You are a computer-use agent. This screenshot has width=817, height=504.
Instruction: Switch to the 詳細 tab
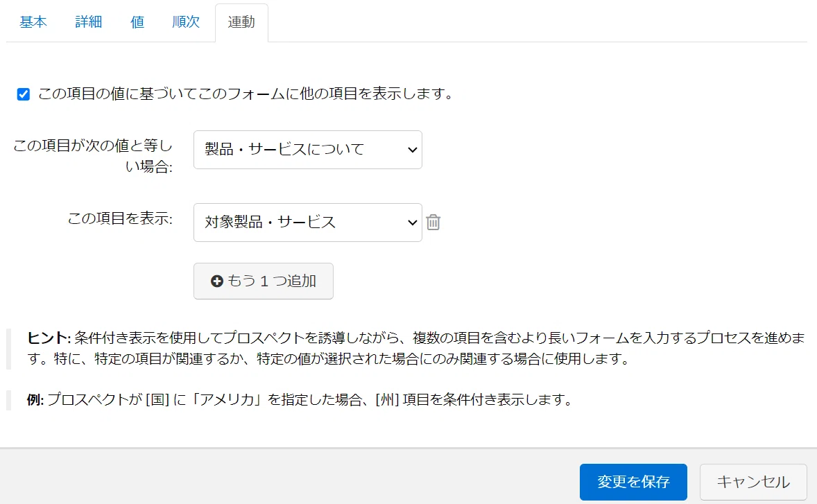pos(89,22)
